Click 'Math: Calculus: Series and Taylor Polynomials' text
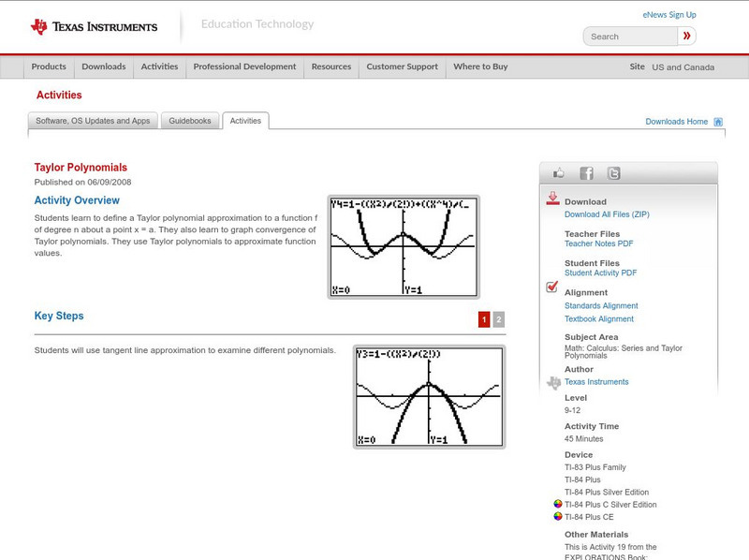 (624, 352)
